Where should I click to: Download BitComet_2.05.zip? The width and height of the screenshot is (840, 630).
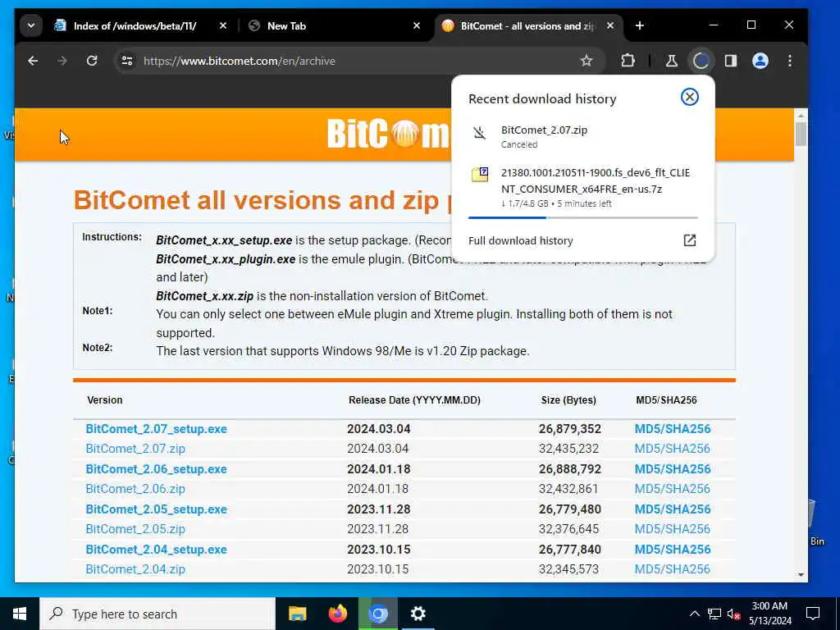click(x=135, y=529)
